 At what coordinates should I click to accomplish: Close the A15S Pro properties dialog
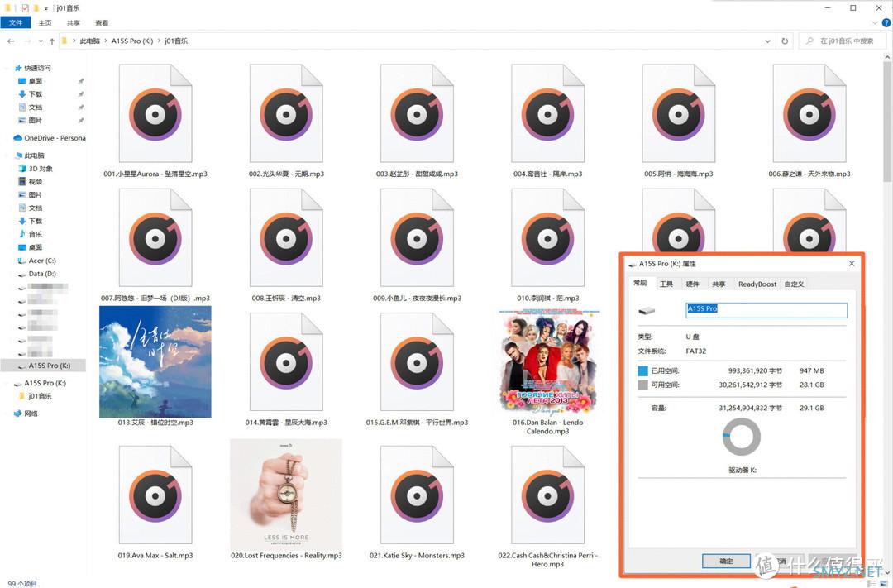click(852, 263)
